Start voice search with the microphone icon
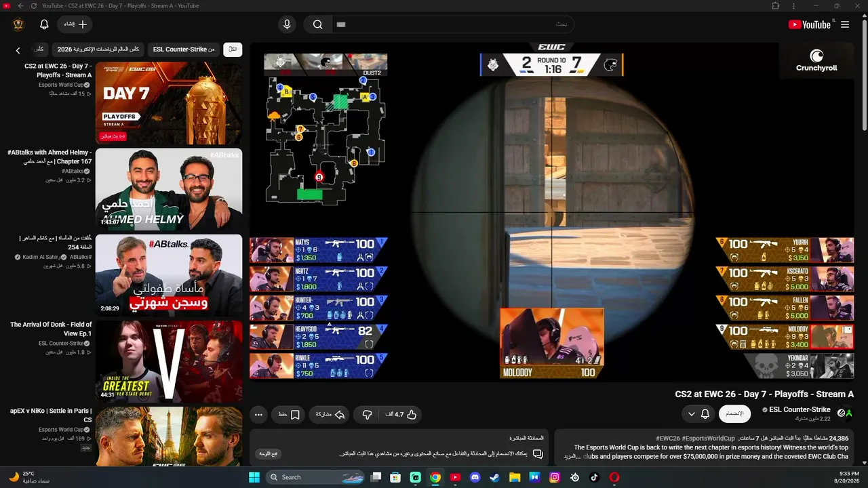Screen dimensions: 868x488 [287, 24]
